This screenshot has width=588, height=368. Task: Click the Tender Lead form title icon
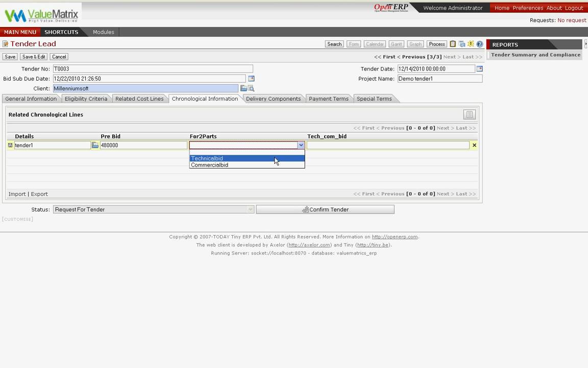click(x=5, y=44)
